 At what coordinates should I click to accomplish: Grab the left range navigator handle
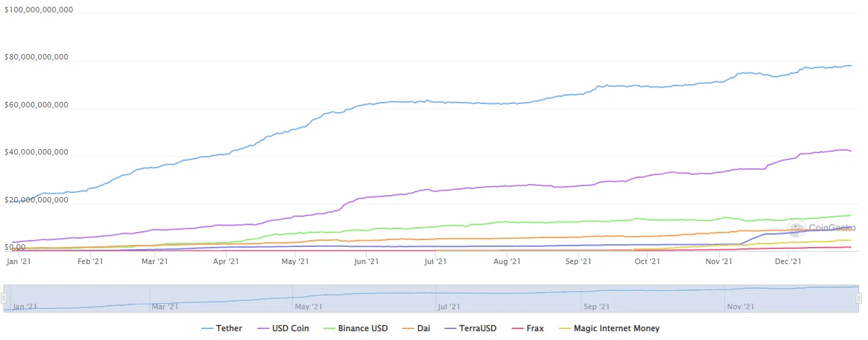pyautogui.click(x=3, y=299)
